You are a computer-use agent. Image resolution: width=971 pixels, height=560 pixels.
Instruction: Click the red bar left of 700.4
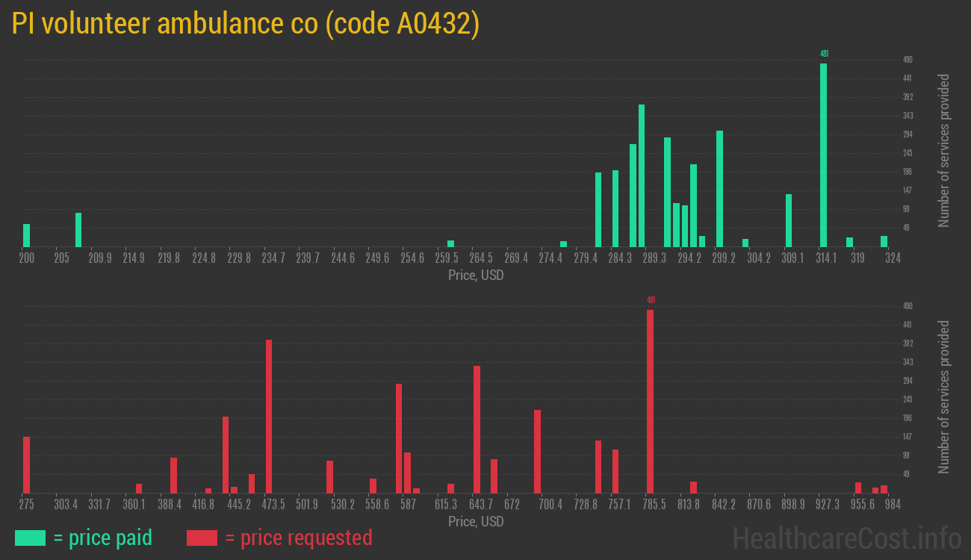coord(537,451)
